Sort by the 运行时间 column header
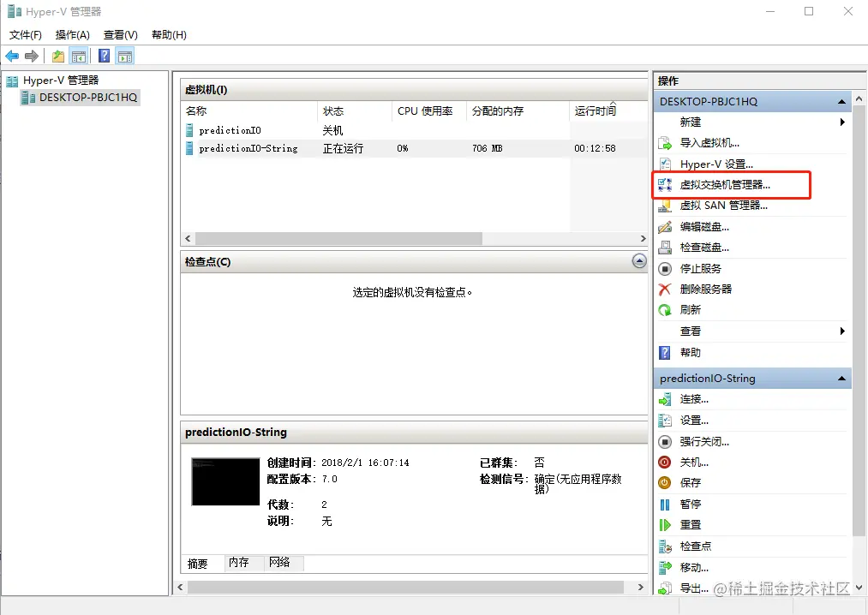 [x=608, y=111]
